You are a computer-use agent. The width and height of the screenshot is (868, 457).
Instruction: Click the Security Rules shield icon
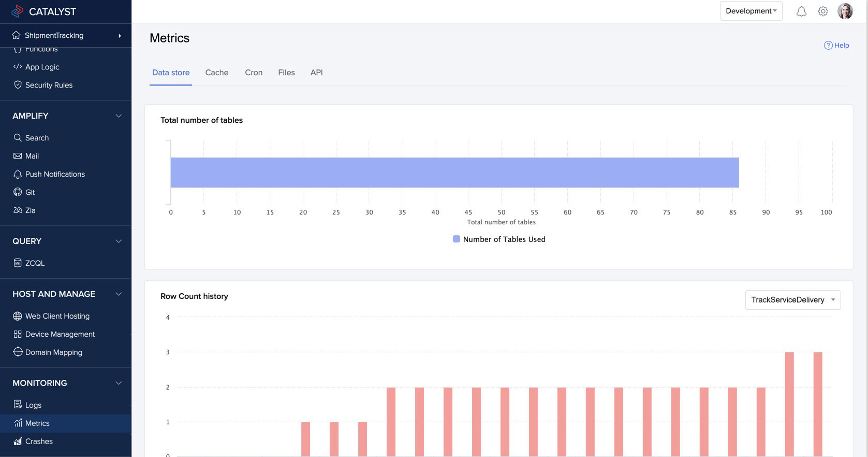click(x=18, y=85)
